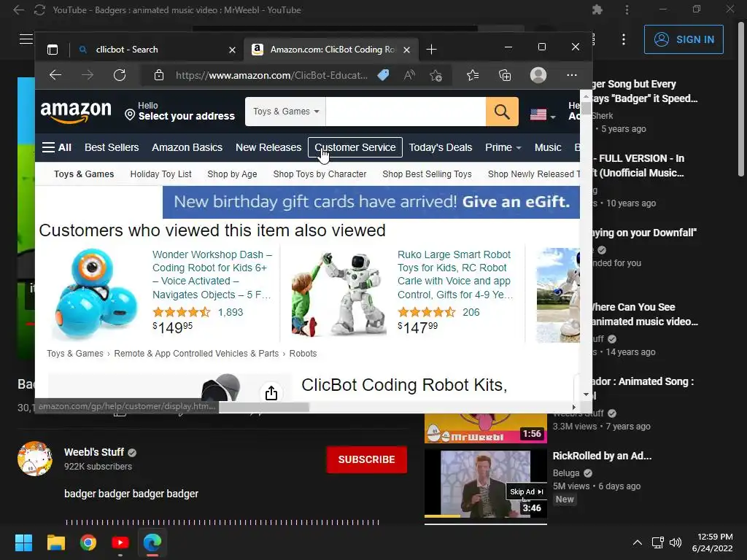
Task: Click the Ruko robot image thumbnail
Action: point(338,294)
